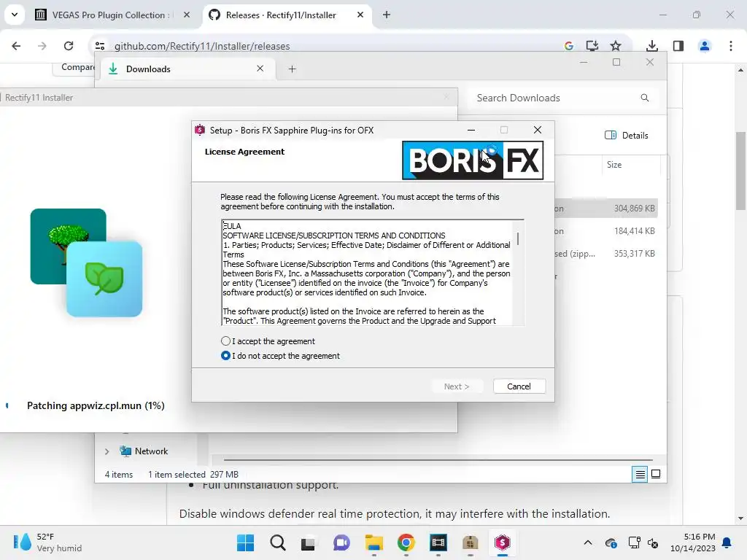Open Task View from taskbar
747x560 pixels.
tap(309, 542)
